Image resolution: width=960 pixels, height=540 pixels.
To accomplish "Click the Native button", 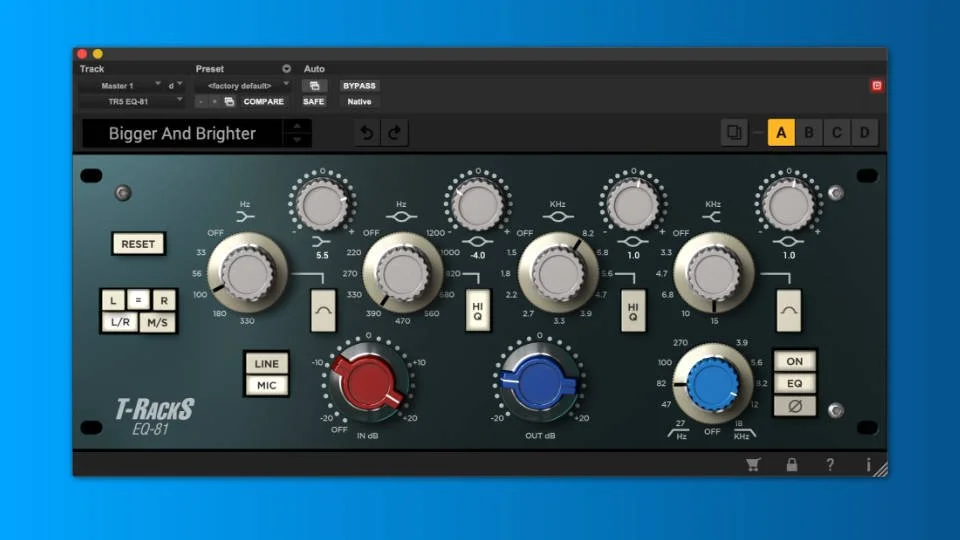I will [359, 102].
